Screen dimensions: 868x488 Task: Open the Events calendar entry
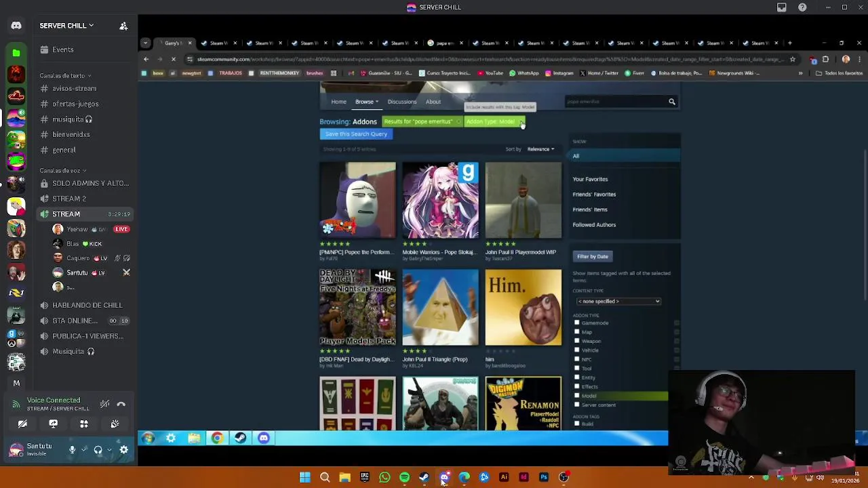tap(84, 49)
